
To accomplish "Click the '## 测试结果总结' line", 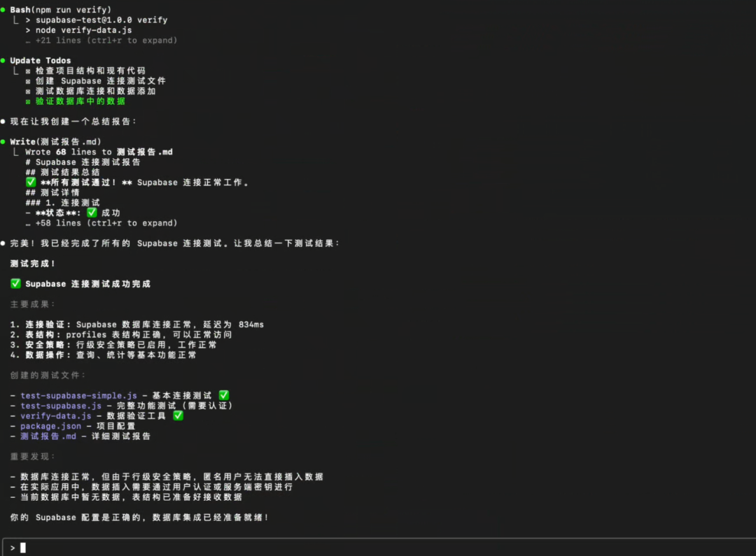I will [x=63, y=172].
